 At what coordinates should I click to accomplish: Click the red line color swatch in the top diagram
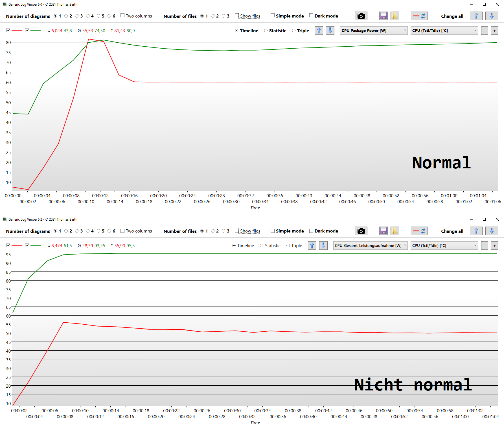[x=17, y=31]
